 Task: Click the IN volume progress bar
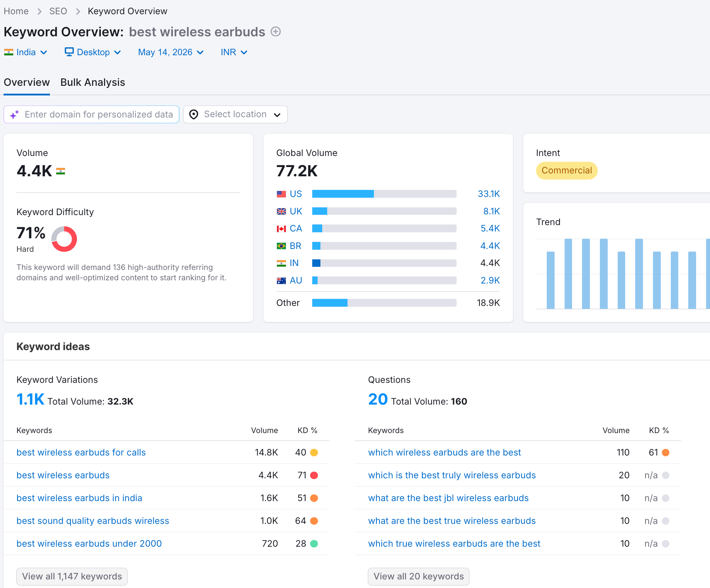pyautogui.click(x=384, y=263)
